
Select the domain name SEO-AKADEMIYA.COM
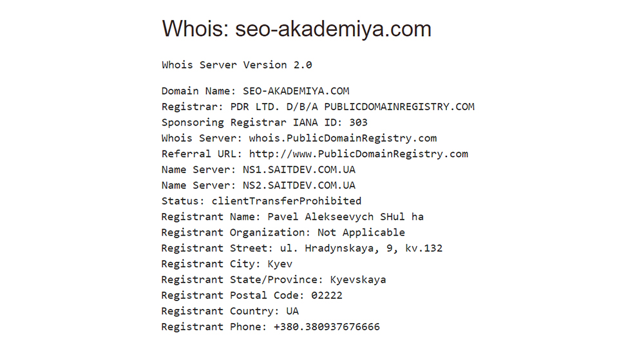[296, 91]
